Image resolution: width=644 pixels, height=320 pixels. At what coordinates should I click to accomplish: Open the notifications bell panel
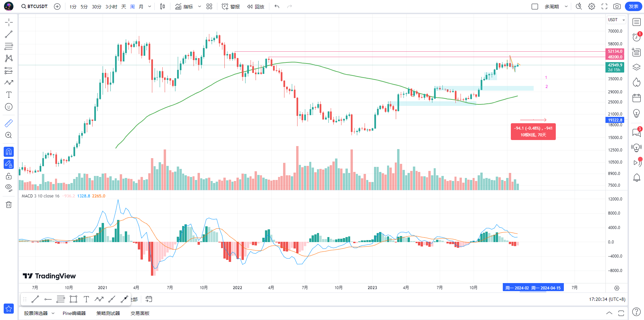tap(637, 178)
